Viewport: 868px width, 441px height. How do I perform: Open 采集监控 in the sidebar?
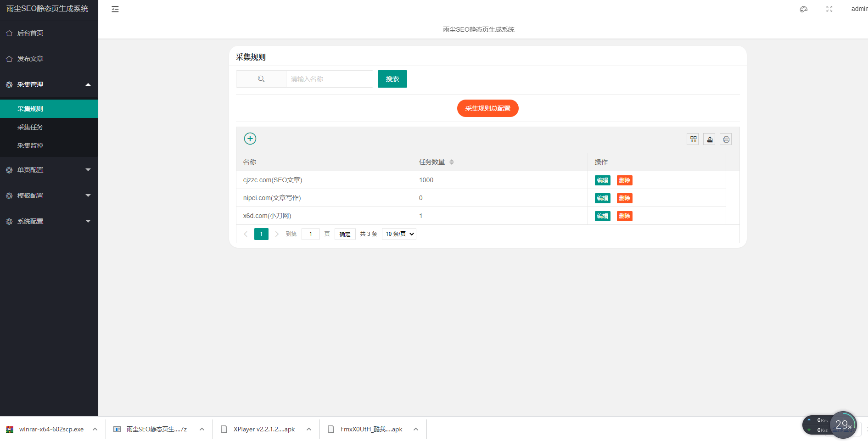pyautogui.click(x=30, y=145)
